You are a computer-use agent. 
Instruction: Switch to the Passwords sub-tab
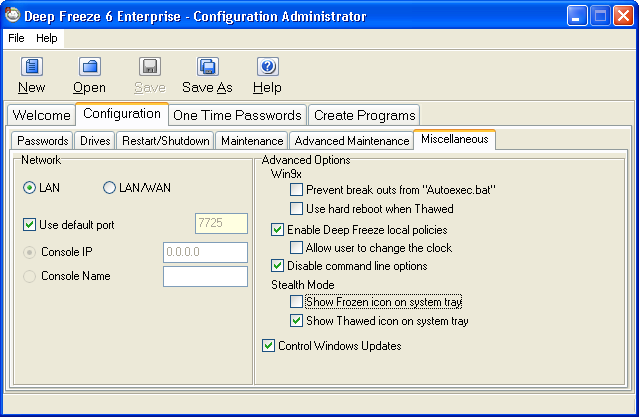pyautogui.click(x=42, y=141)
